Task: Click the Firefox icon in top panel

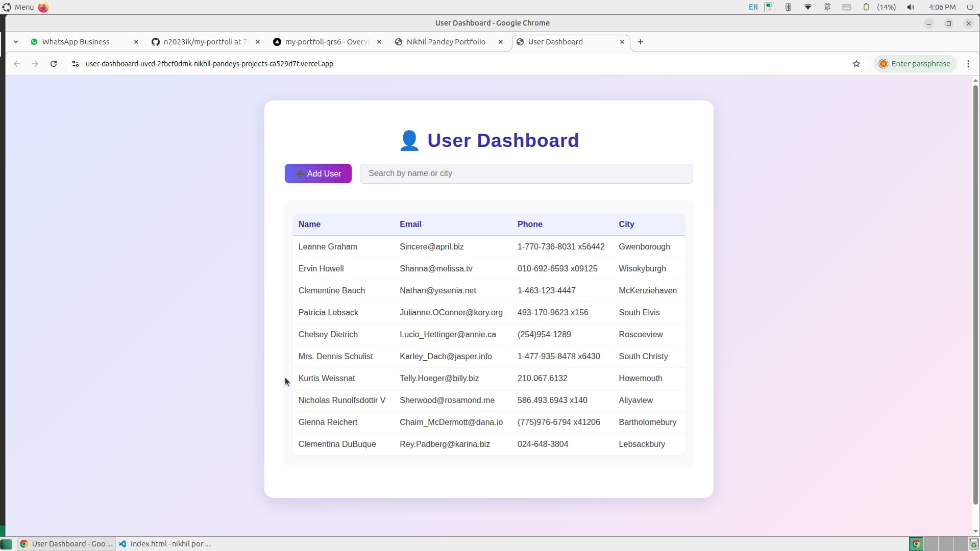Action: (43, 7)
